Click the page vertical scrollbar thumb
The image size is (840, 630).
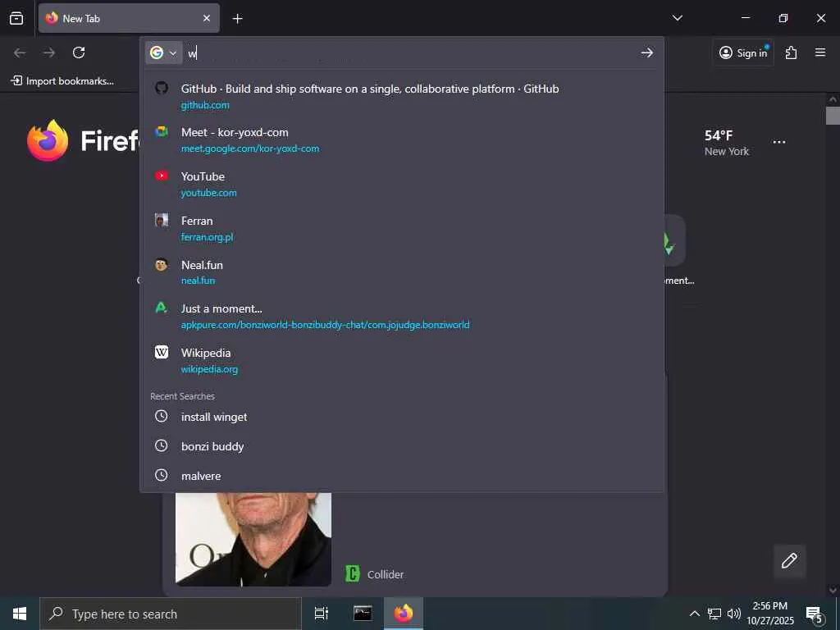[x=833, y=116]
